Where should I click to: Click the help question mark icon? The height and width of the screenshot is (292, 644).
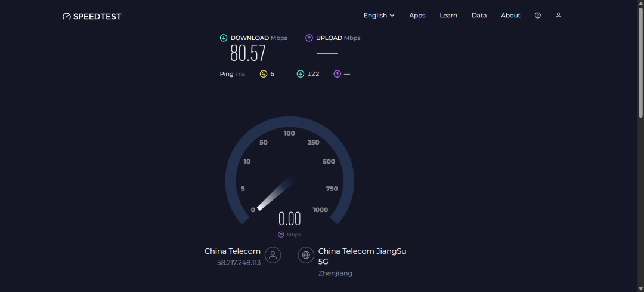[x=538, y=15]
